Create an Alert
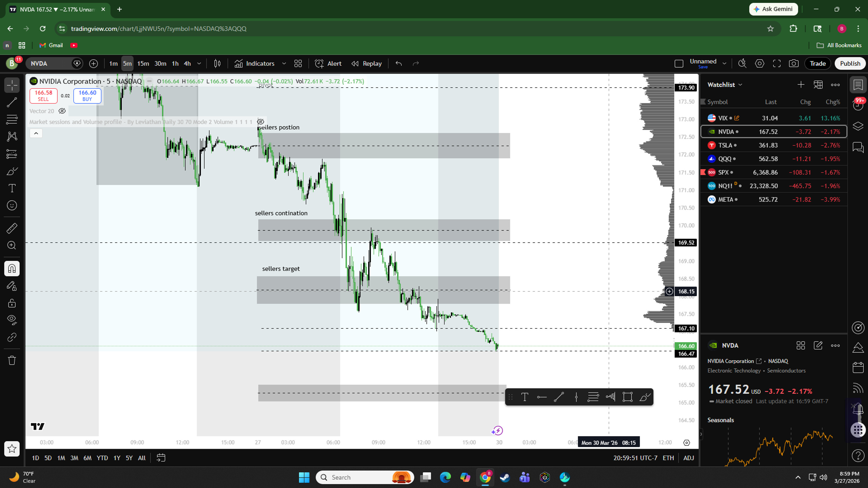 click(328, 63)
